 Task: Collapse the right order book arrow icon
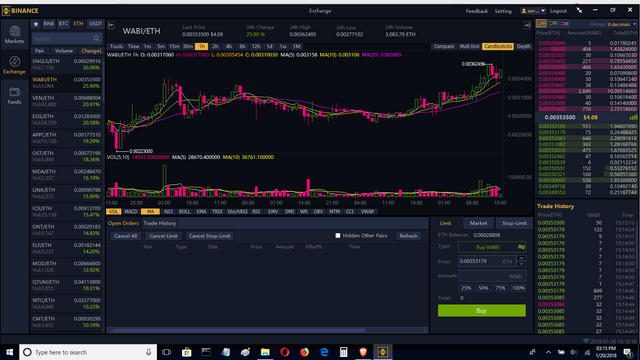(x=527, y=25)
